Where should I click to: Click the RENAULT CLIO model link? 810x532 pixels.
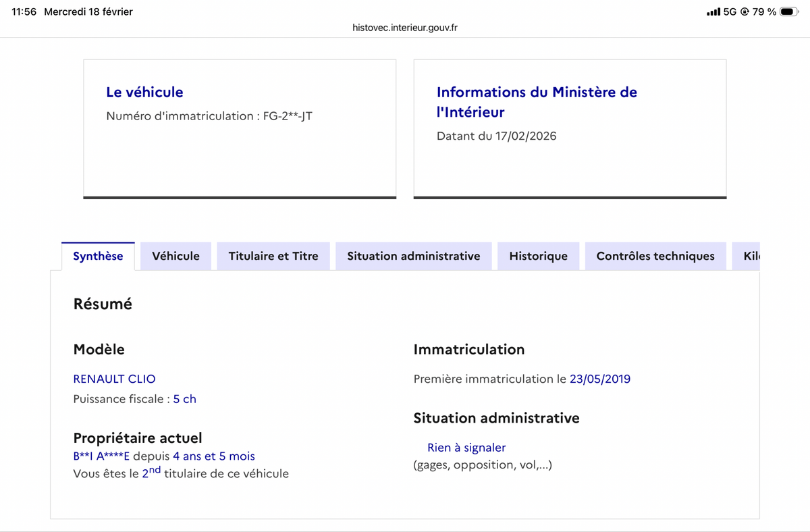(x=114, y=379)
